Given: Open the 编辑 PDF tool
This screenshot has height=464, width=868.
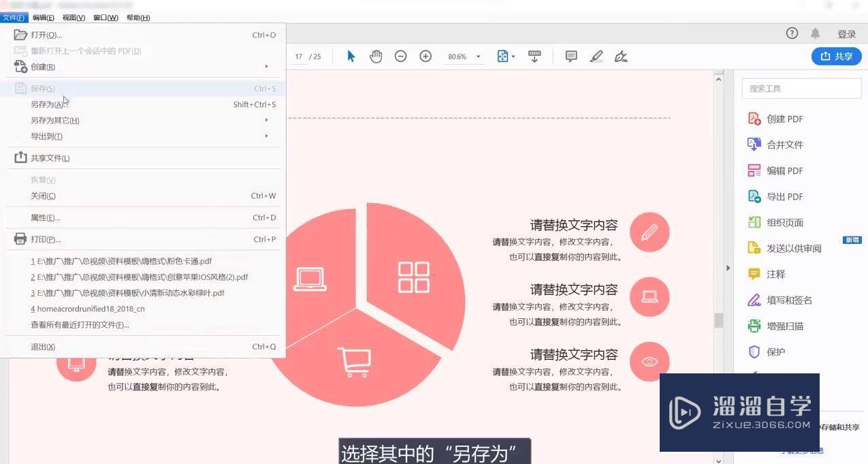Looking at the screenshot, I should point(784,170).
